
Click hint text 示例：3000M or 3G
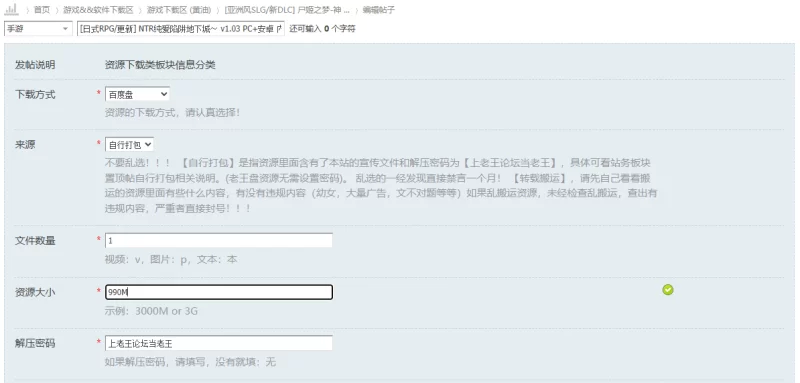151,311
